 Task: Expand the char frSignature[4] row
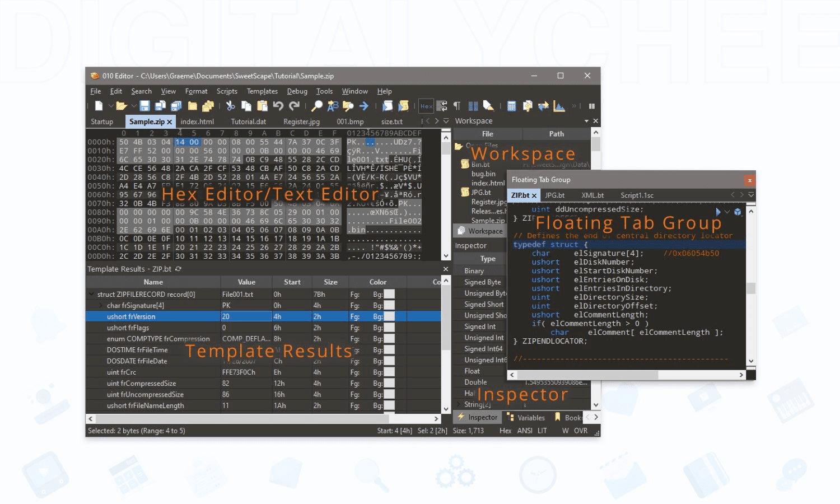click(101, 305)
